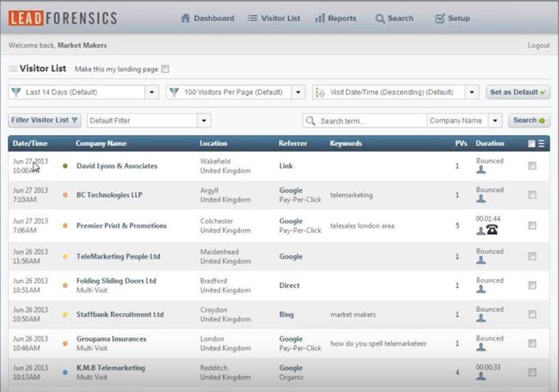Click the Visitor List lines icon in the navigation
Image resolution: width=559 pixels, height=392 pixels.
click(x=252, y=18)
